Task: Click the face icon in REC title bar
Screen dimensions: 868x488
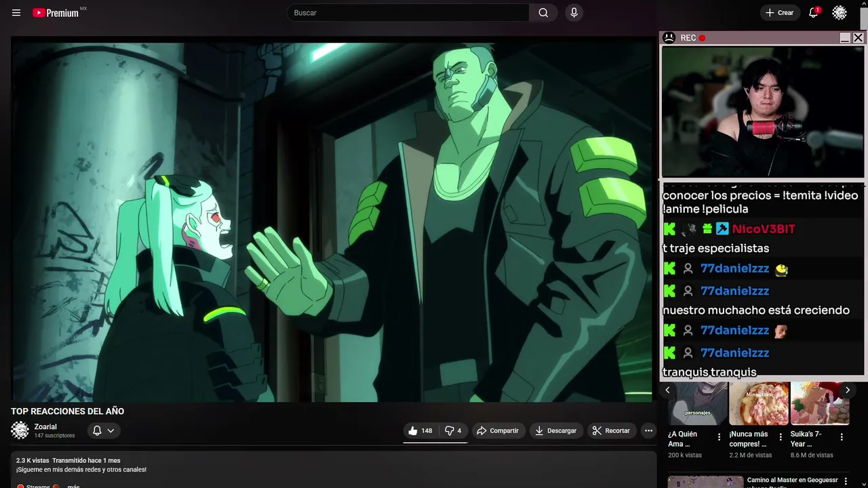Action: point(669,38)
